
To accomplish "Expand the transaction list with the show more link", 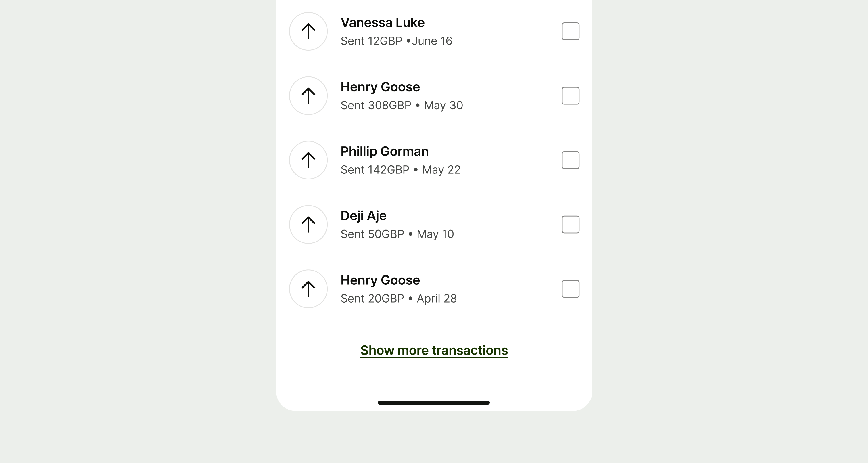I will (434, 351).
